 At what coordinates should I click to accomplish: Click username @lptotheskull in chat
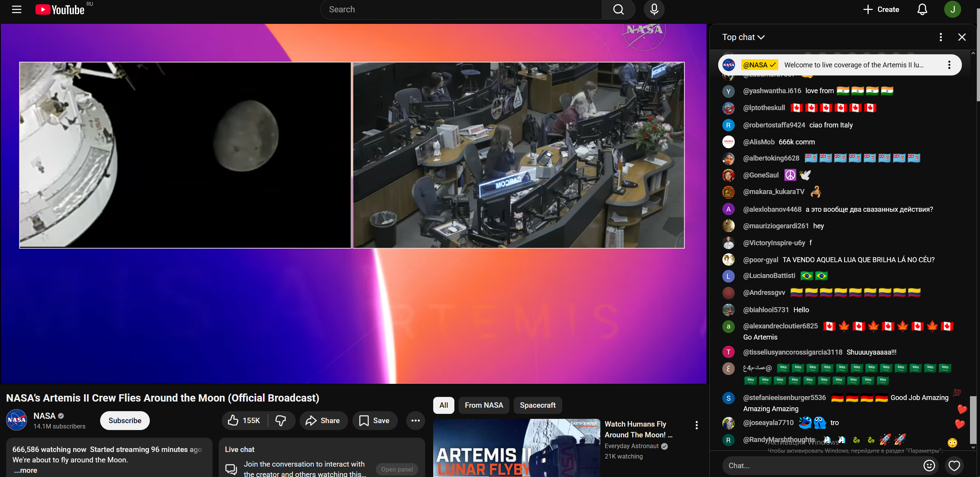click(764, 107)
